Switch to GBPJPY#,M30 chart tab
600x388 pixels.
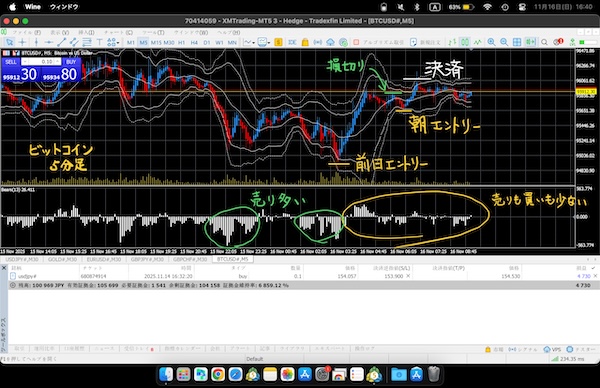click(147, 259)
